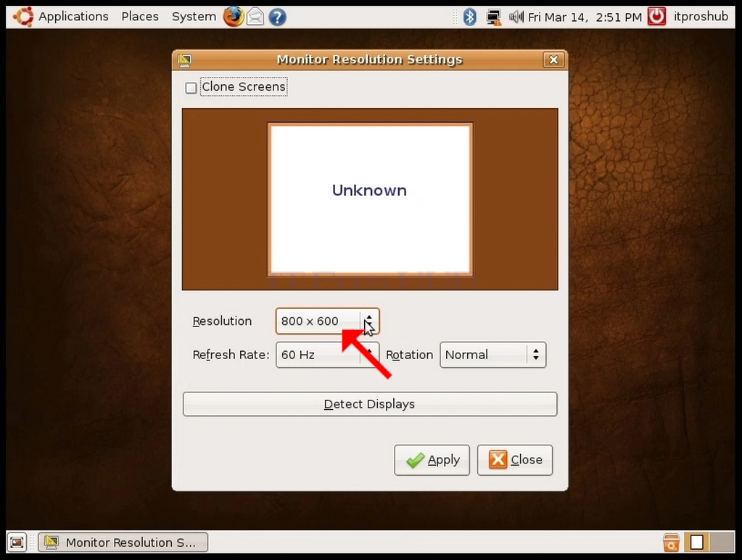This screenshot has width=742, height=560.
Task: Select the Unknown monitor preview
Action: (370, 199)
